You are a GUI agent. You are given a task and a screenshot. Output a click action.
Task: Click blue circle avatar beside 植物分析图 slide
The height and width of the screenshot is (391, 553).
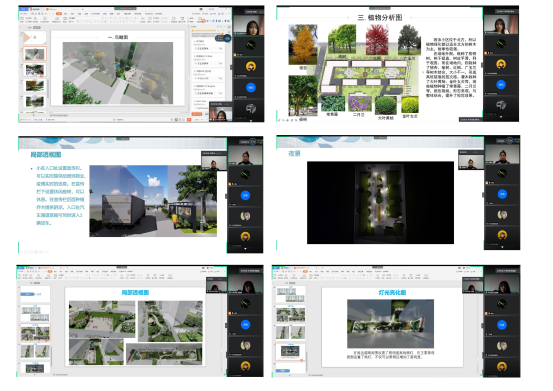[x=501, y=85]
